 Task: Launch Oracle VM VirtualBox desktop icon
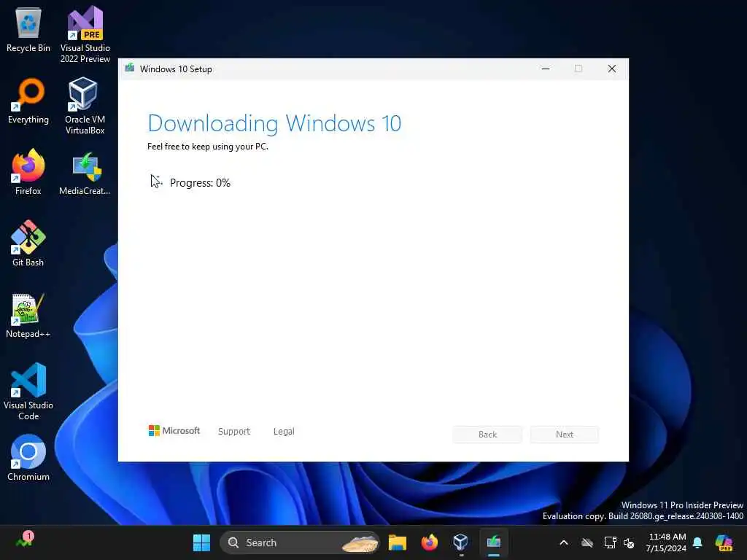(x=85, y=106)
